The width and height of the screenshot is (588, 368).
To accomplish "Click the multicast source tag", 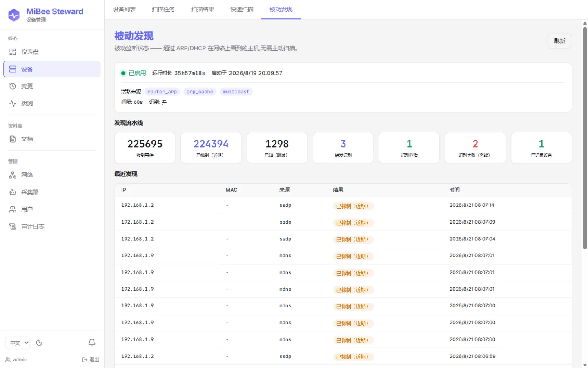I will tap(236, 92).
